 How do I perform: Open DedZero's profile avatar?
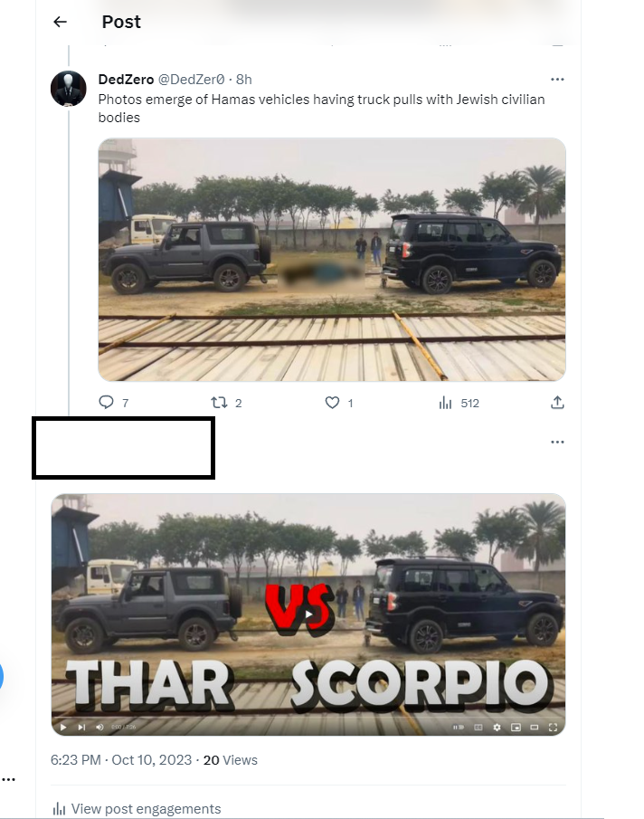69,89
